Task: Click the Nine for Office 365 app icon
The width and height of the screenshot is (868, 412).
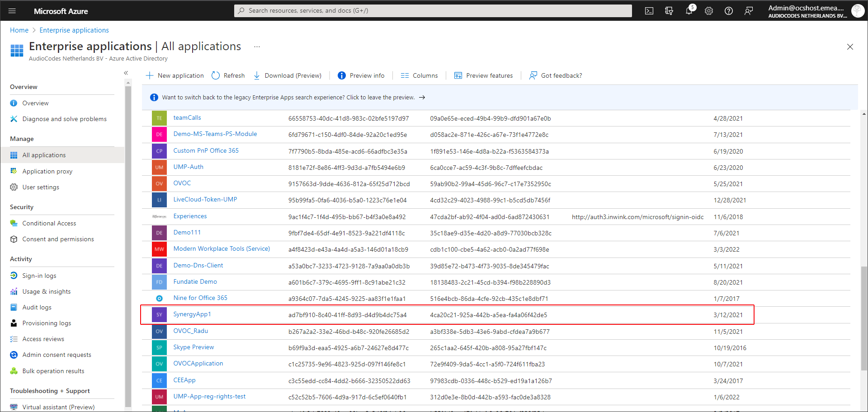Action: click(x=159, y=298)
